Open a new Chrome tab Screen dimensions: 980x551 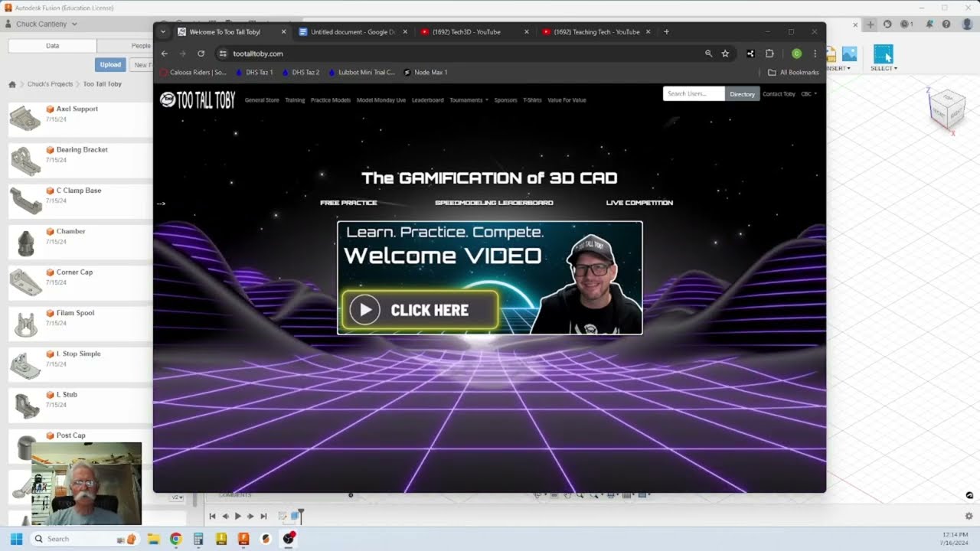(x=666, y=32)
